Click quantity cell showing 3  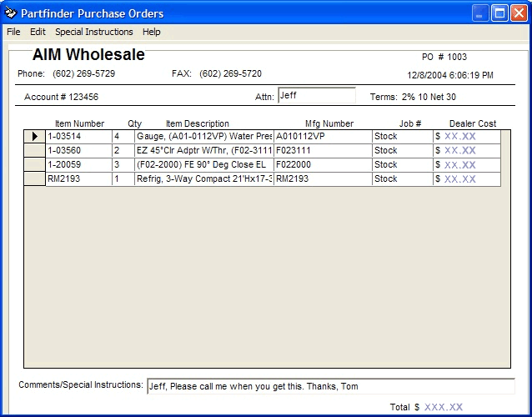pyautogui.click(x=123, y=165)
